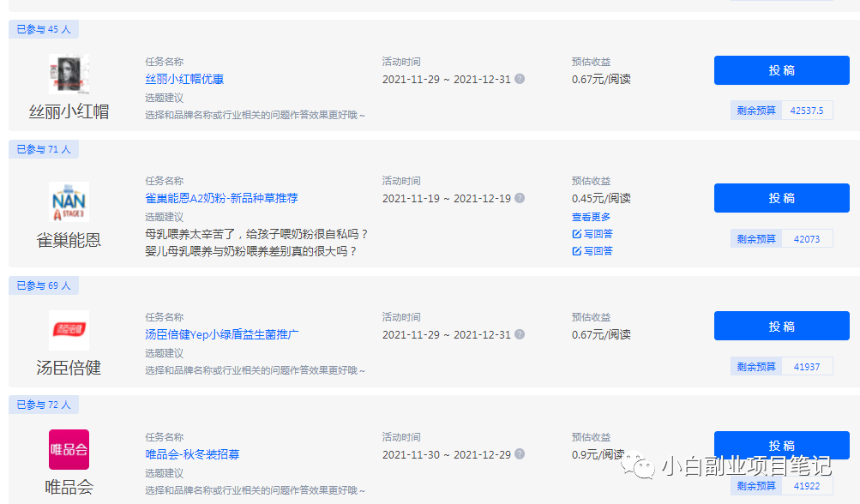The width and height of the screenshot is (860, 504).
Task: Click 投稿 for 丝丽小红帽优惠 task
Action: 780,70
